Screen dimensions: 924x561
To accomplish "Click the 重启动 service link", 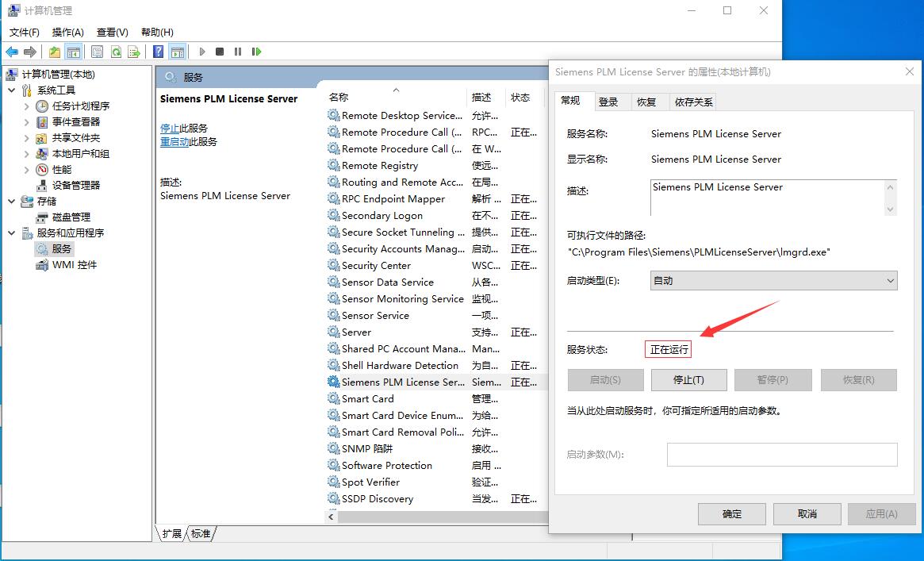I will click(174, 141).
